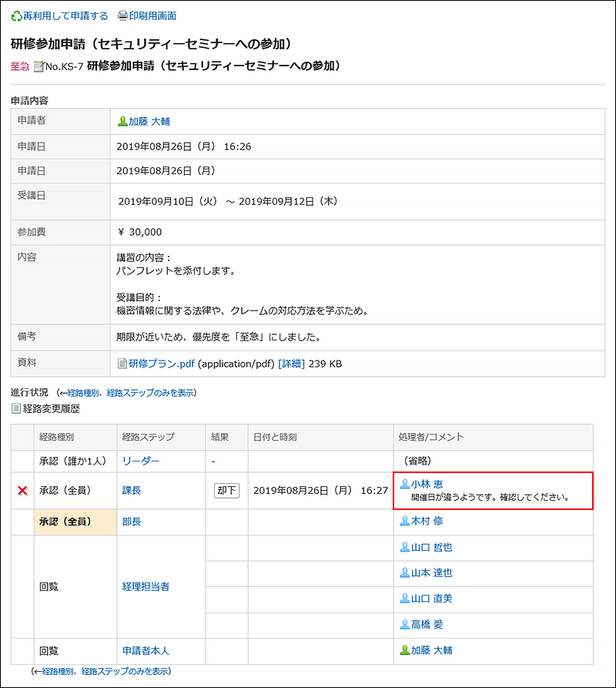Open 小林 恵 user profile
Viewport: 616px width, 688px height.
click(x=427, y=484)
